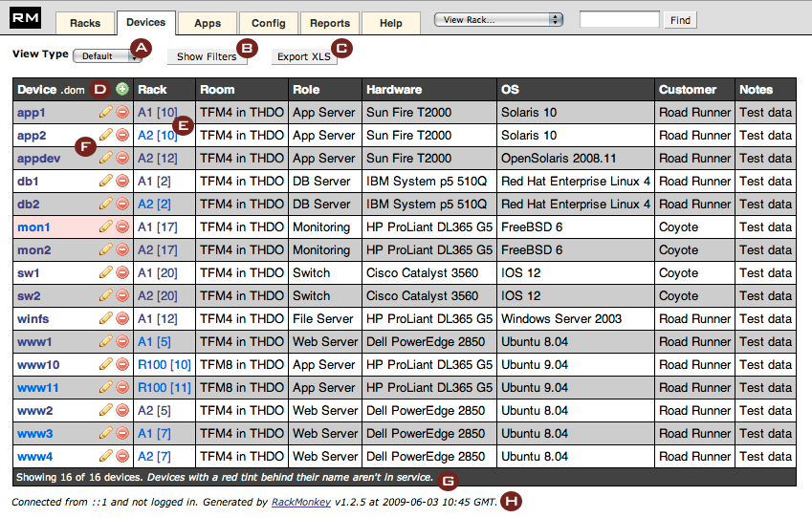The width and height of the screenshot is (812, 518).
Task: Click the Show Filters button
Action: click(x=207, y=56)
